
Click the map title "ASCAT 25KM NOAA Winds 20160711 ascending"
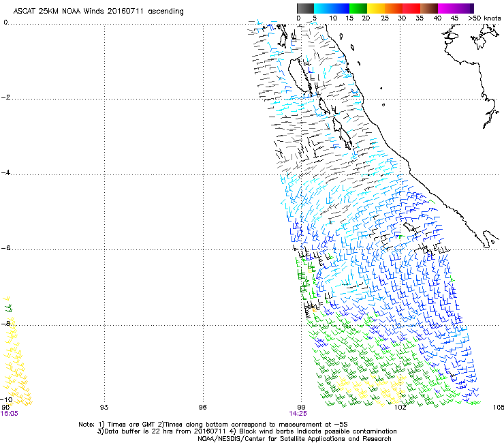pos(98,12)
